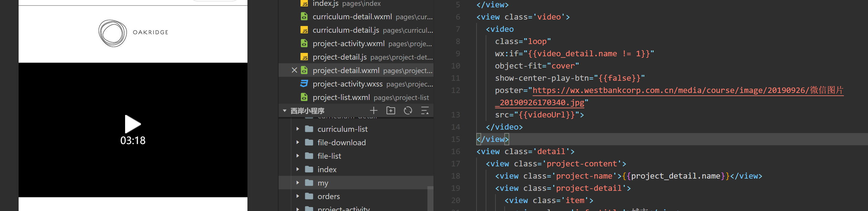Click the Oakridge logo image
The height and width of the screenshot is (211, 868).
133,33
